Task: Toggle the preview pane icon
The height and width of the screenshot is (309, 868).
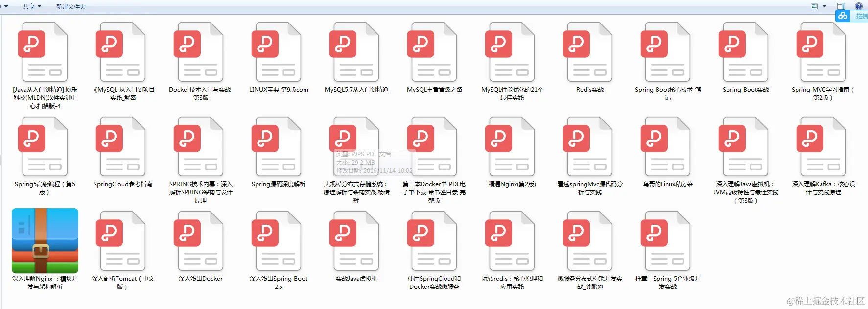Action: 841,6
